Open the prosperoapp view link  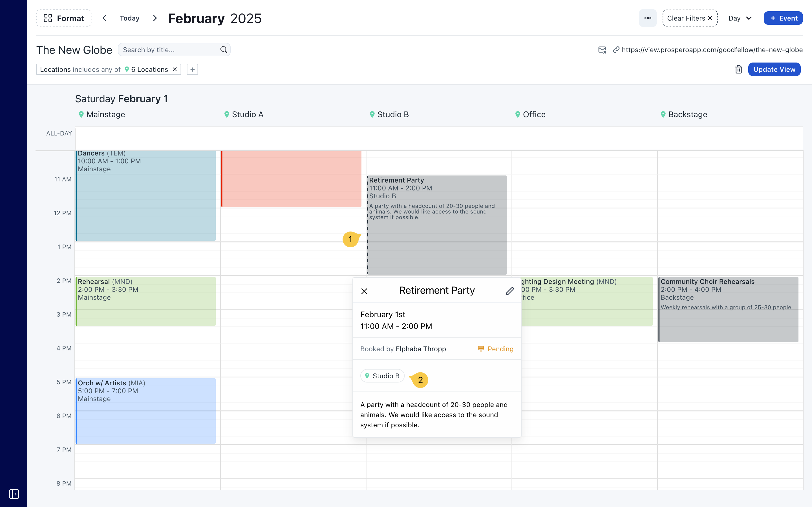[x=712, y=50]
